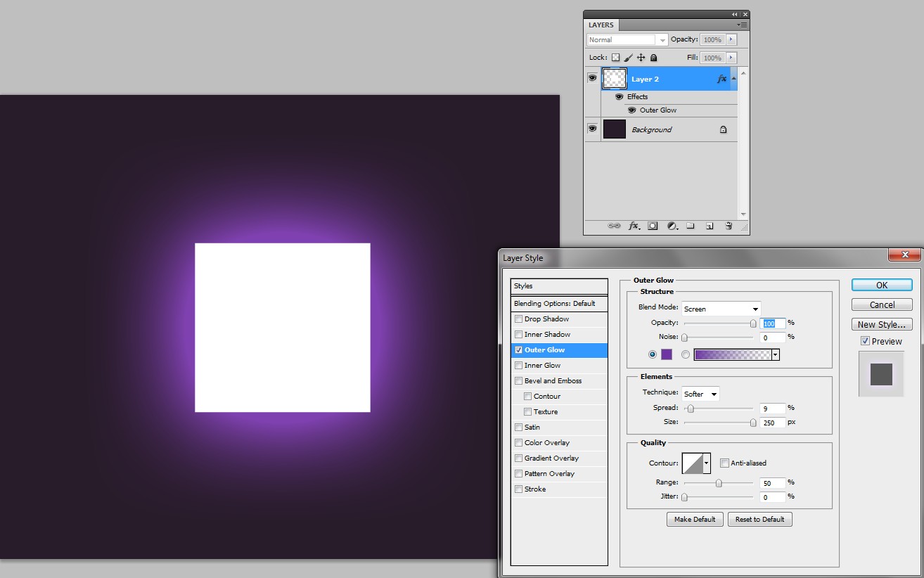Image resolution: width=924 pixels, height=578 pixels.
Task: Click the New Style... button
Action: [882, 324]
